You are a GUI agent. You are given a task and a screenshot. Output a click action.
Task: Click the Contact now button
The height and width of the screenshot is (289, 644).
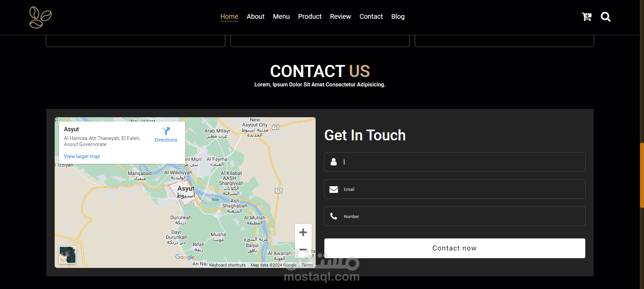[454, 248]
